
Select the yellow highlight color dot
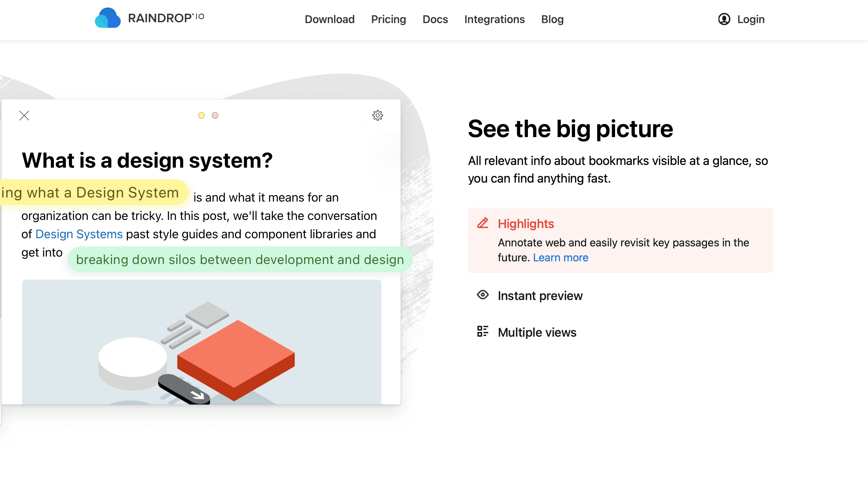[x=201, y=115]
